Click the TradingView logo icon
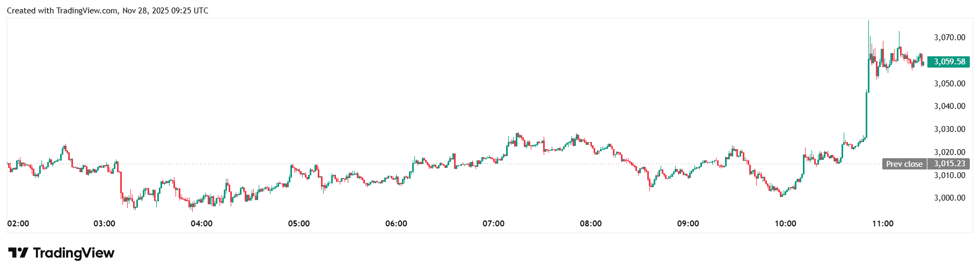980x273 pixels. [18, 253]
